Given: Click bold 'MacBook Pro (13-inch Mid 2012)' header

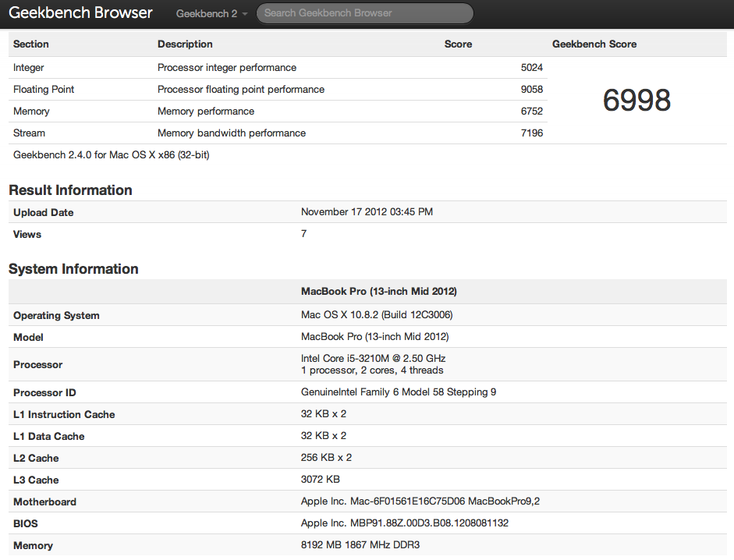Looking at the screenshot, I should point(379,291).
